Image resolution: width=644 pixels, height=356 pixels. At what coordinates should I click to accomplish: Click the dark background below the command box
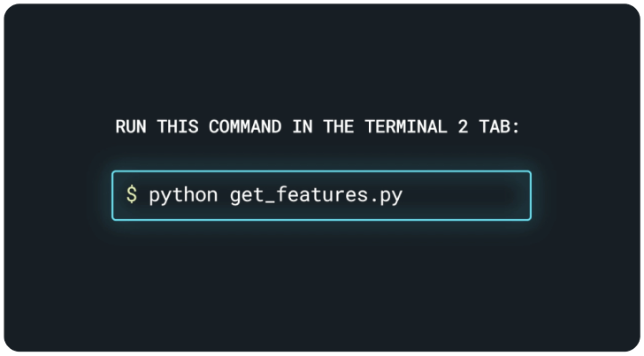click(322, 283)
